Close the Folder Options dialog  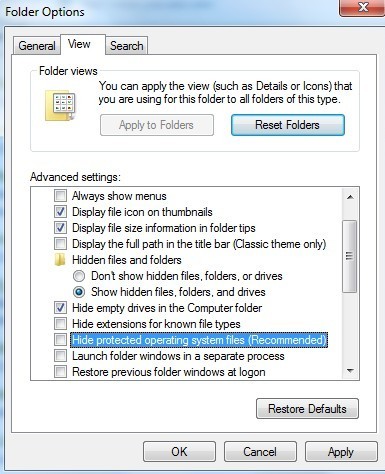pyautogui.click(x=363, y=7)
